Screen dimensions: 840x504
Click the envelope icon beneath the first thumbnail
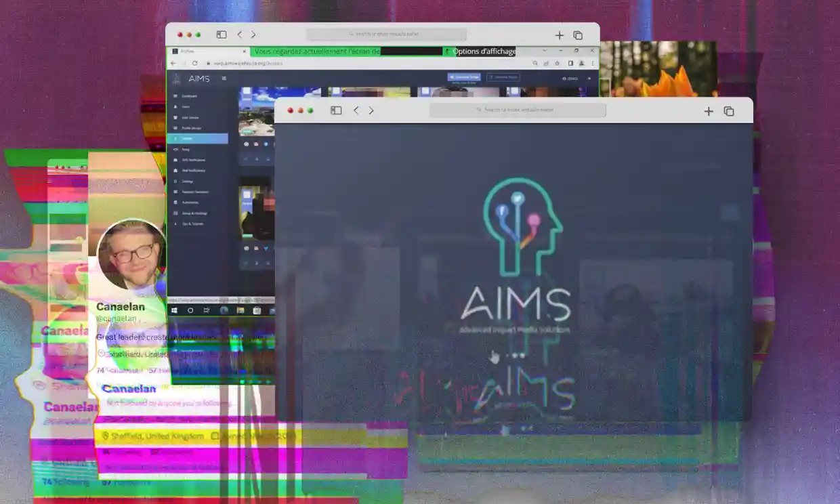coord(256,144)
